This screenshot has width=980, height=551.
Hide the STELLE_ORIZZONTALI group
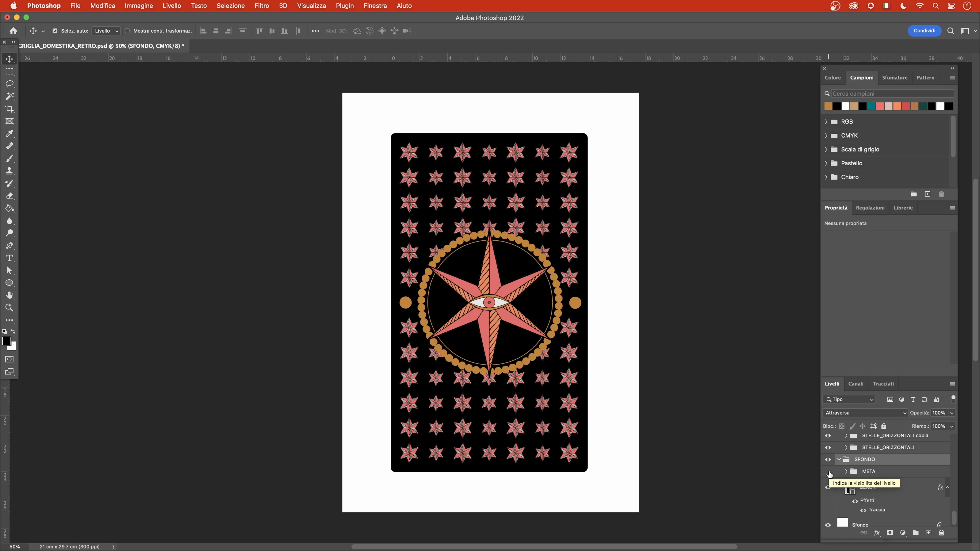click(827, 448)
